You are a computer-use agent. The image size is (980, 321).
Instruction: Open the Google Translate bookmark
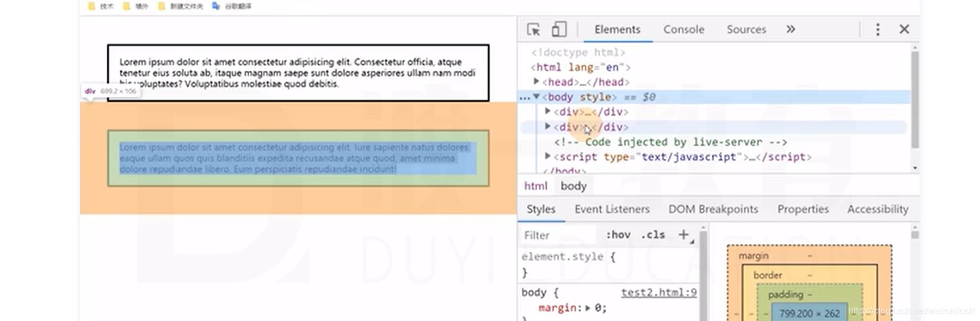(232, 6)
